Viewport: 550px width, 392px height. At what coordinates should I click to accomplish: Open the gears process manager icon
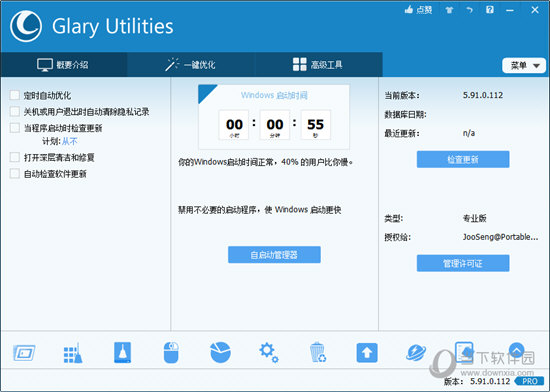point(269,352)
